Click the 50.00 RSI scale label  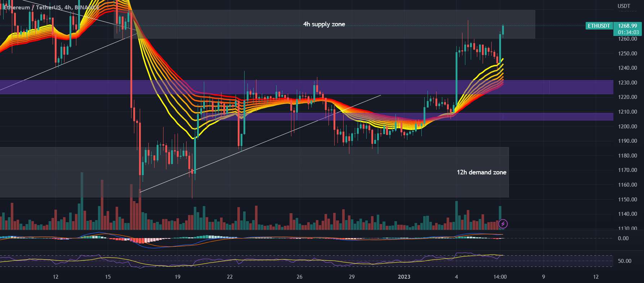pyautogui.click(x=625, y=261)
